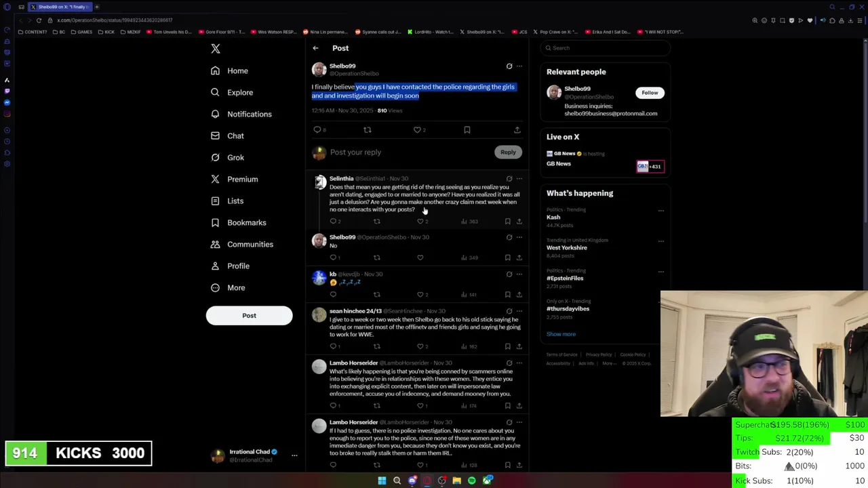Image resolution: width=868 pixels, height=488 pixels.
Task: Bookmark sean hinchee's reply
Action: [x=507, y=346]
